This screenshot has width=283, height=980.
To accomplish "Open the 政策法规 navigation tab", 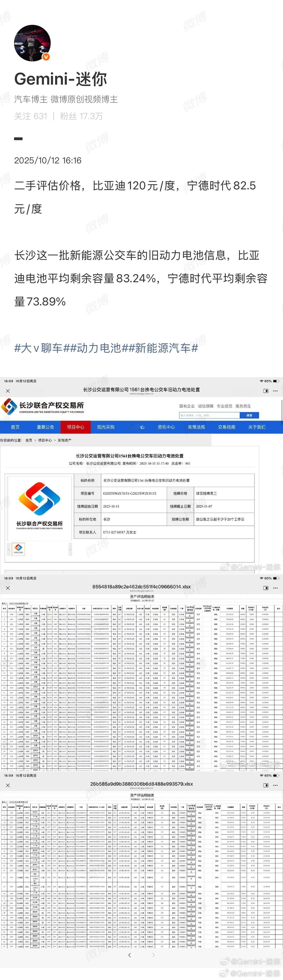I will coord(196,427).
